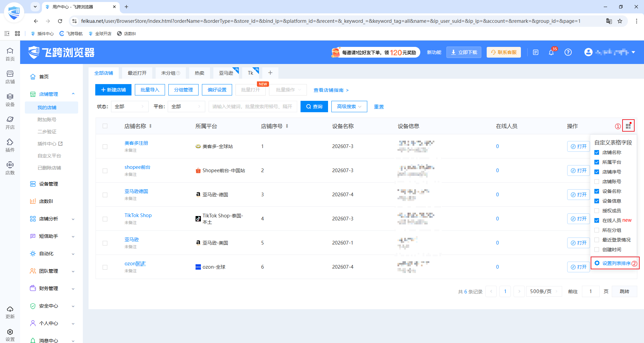Sort table by 店铺名称 sort arrows
Screen dimensions: 644x343
[151, 126]
